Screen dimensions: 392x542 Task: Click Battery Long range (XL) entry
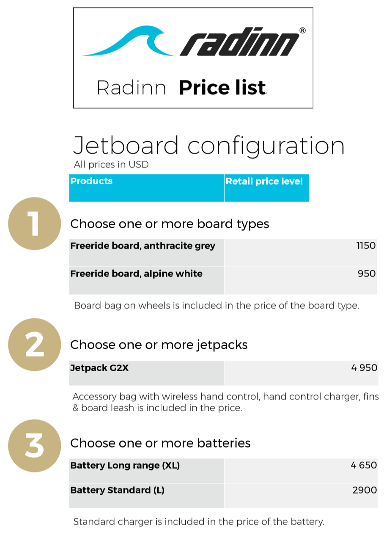[125, 466]
